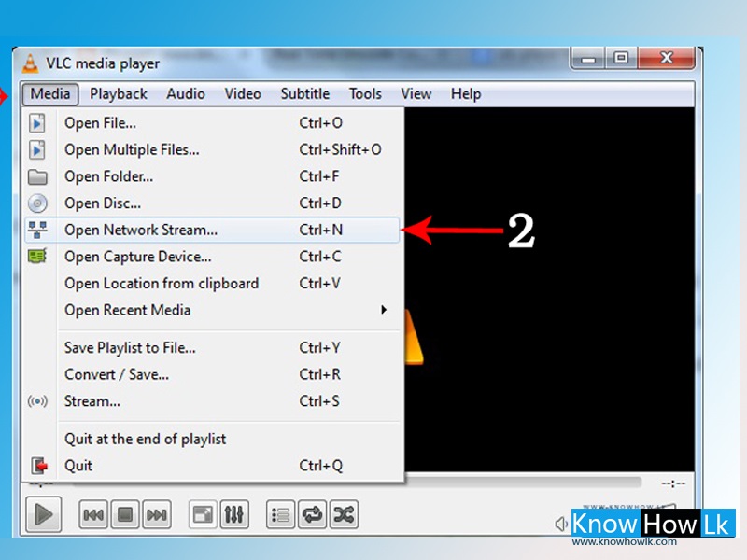Skip to previous media track
747x560 pixels.
(x=93, y=514)
